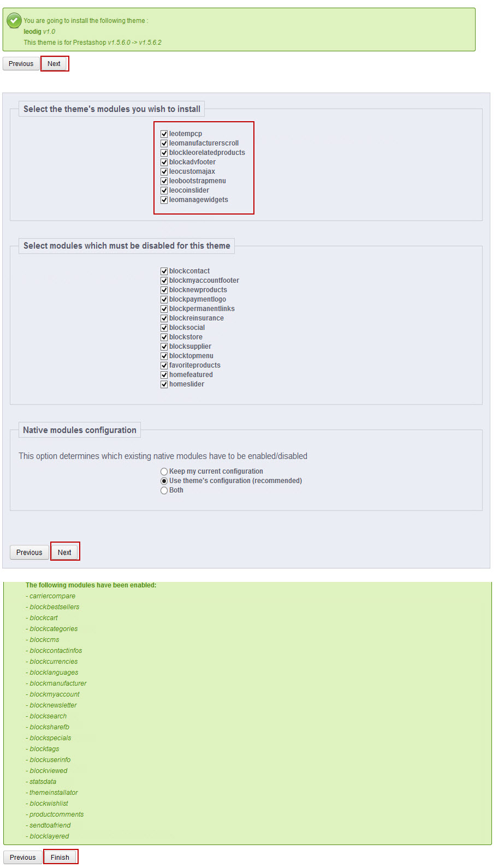Toggle the leomanufacturerscroll checkbox
This screenshot has width=504, height=868.
pyautogui.click(x=164, y=144)
